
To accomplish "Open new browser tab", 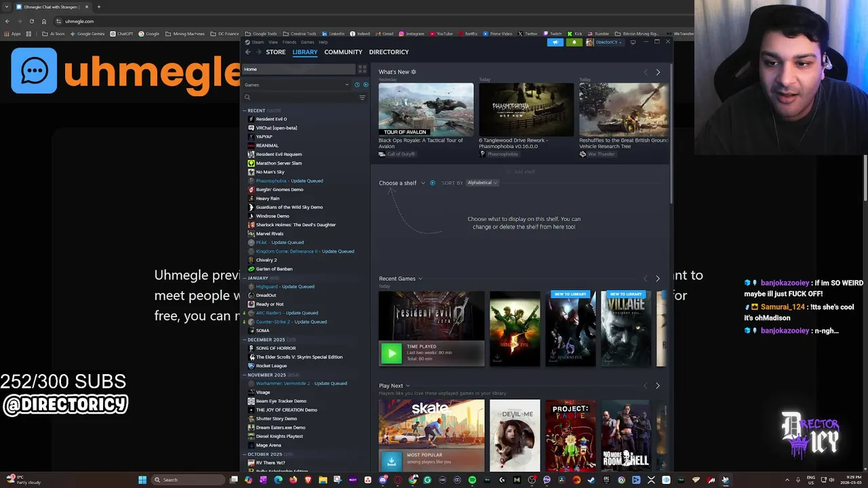I will (x=98, y=7).
